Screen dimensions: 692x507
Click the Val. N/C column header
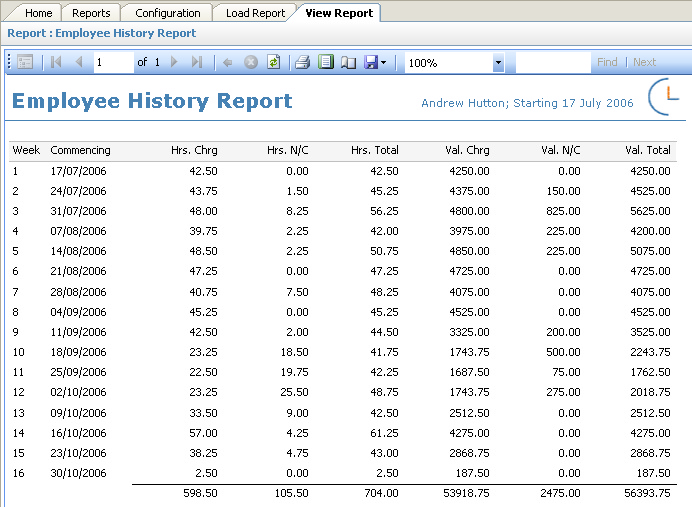point(561,150)
